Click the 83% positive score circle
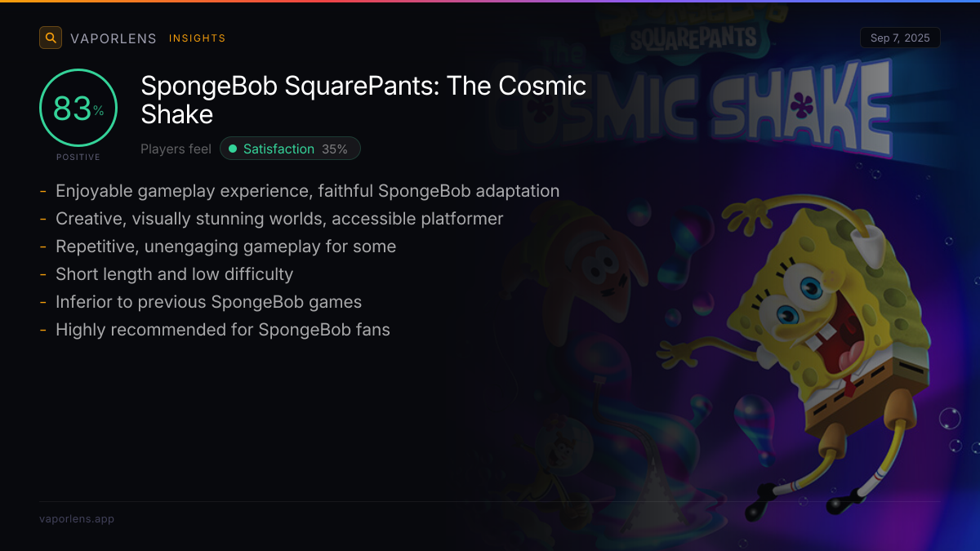980x551 pixels. pyautogui.click(x=78, y=108)
